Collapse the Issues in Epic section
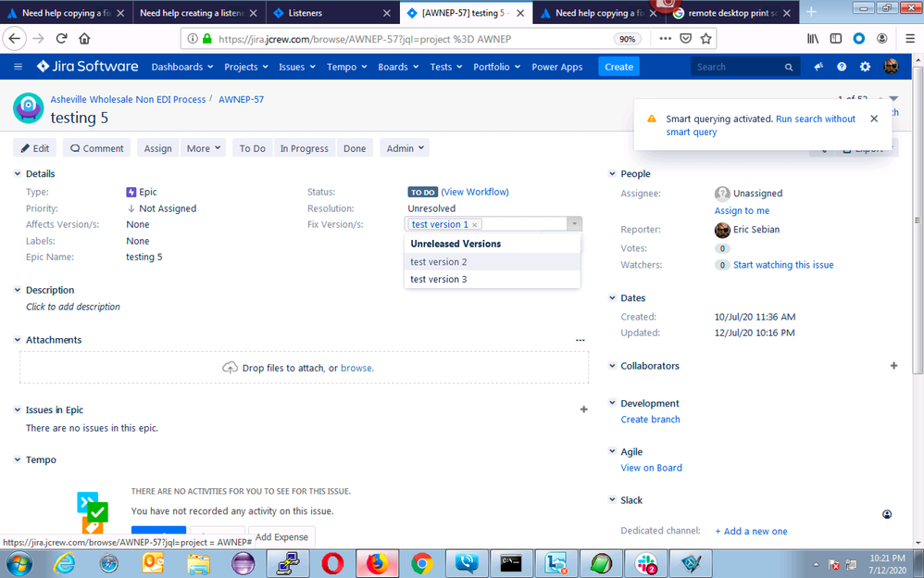The height and width of the screenshot is (578, 924). pos(18,410)
